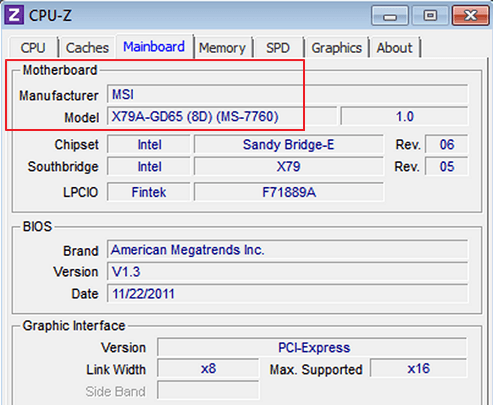Click the CPU-Z window title text
The height and width of the screenshot is (405, 493).
click(x=50, y=15)
